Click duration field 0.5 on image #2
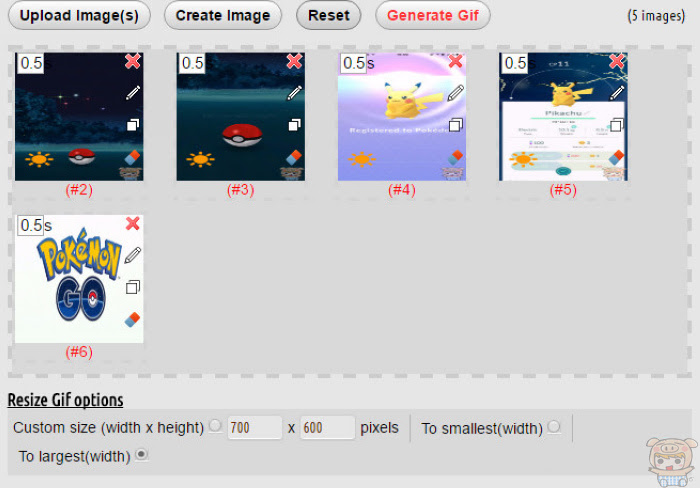The image size is (700, 488). pyautogui.click(x=30, y=63)
